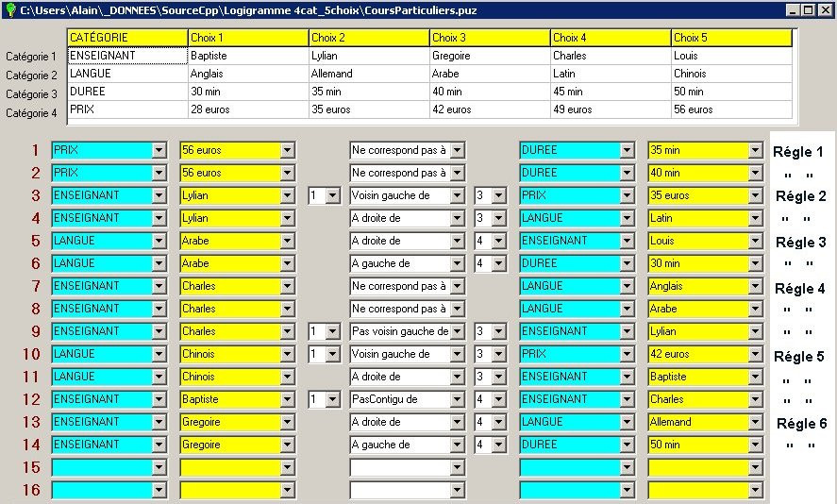837x504 pixels.
Task: Click the Choix 5 column header
Action: pyautogui.click(x=731, y=38)
